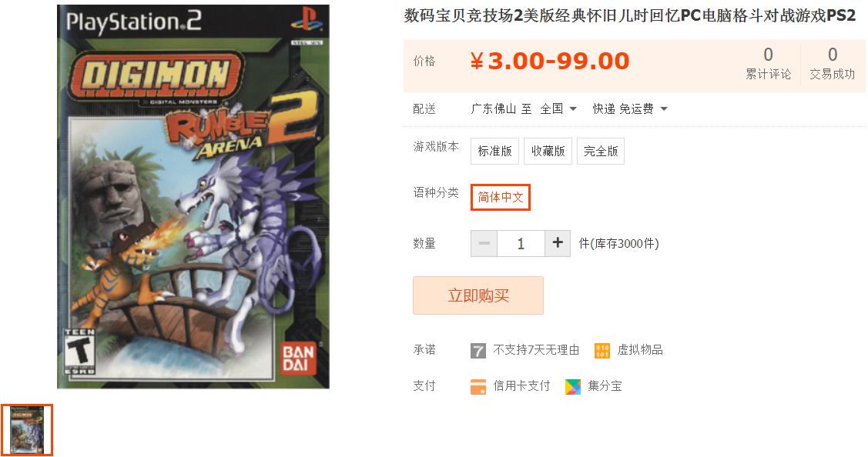Screen dimensions: 868x457
Task: Select the small product thumbnail
Action: pos(26,430)
